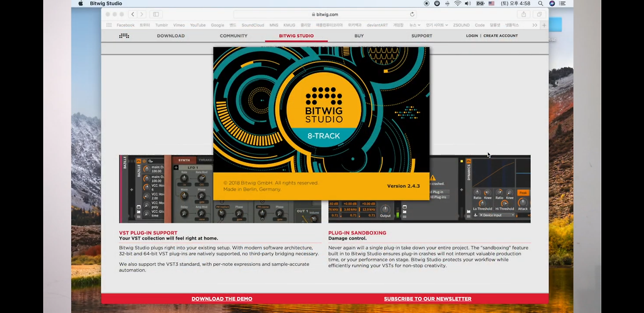Click the Version 2.4.3 text
Screen dimensions: 644x313
pyautogui.click(x=404, y=186)
